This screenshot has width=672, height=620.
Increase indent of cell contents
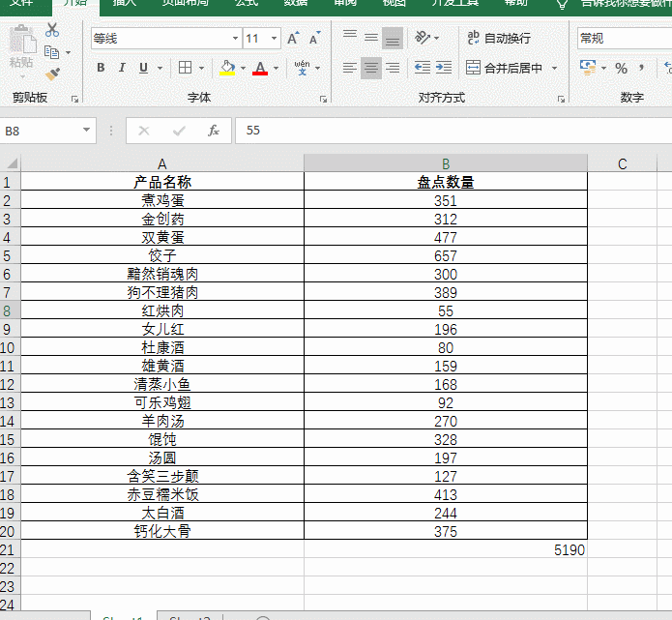coord(444,68)
